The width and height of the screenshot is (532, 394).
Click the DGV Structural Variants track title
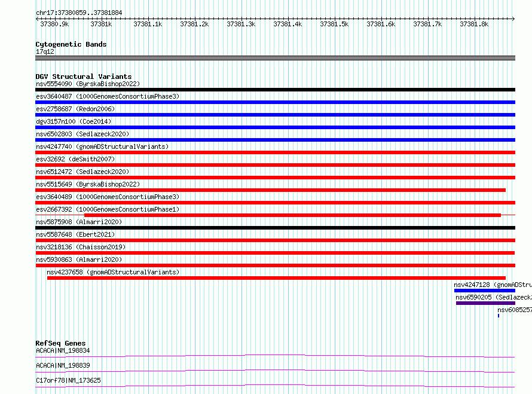[84, 77]
